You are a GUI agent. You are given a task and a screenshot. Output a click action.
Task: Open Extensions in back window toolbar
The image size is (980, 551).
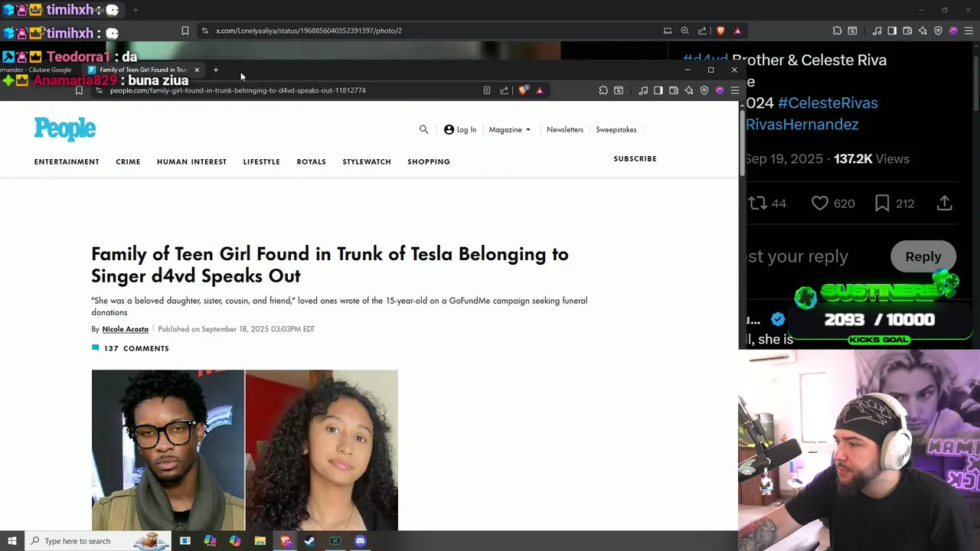(x=837, y=31)
